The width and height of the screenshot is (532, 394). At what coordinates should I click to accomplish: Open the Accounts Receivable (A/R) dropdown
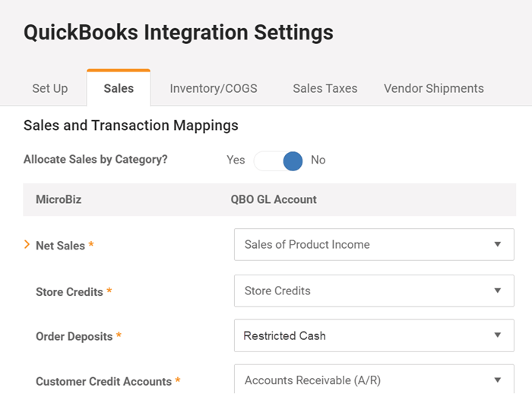tap(374, 380)
